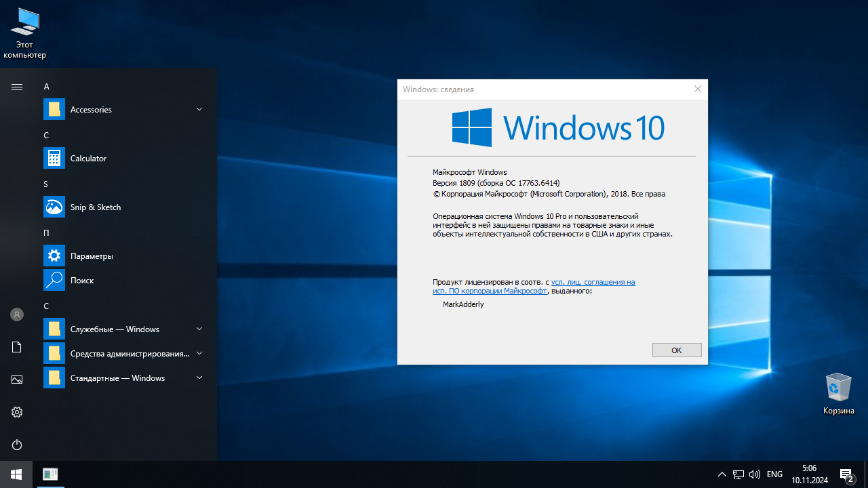Expand the Start menu hamburger
This screenshot has height=488, width=868.
[17, 87]
